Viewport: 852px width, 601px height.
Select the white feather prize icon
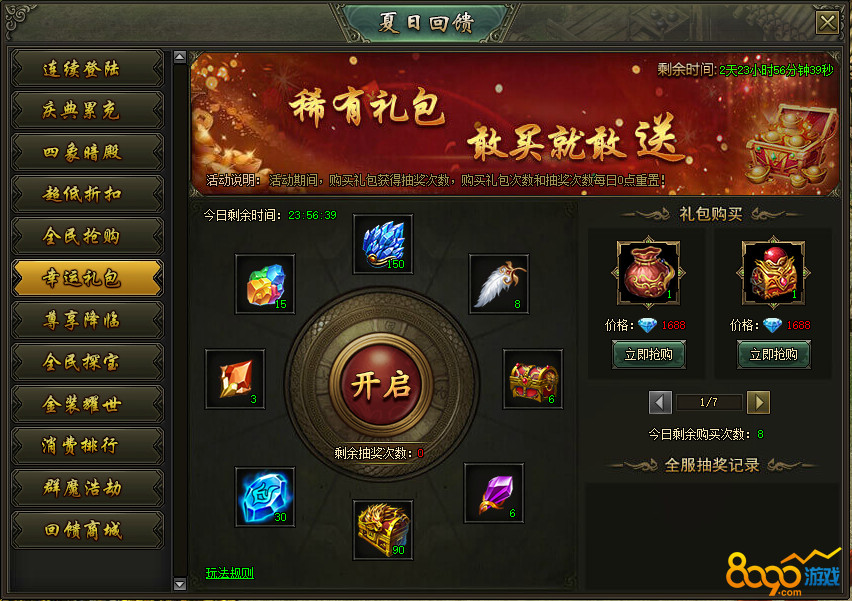tap(499, 284)
